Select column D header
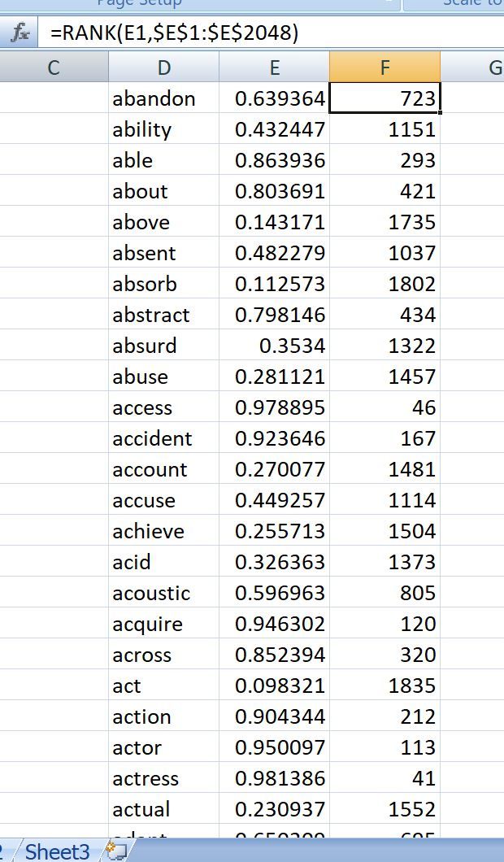This screenshot has height=862, width=504. click(x=163, y=67)
